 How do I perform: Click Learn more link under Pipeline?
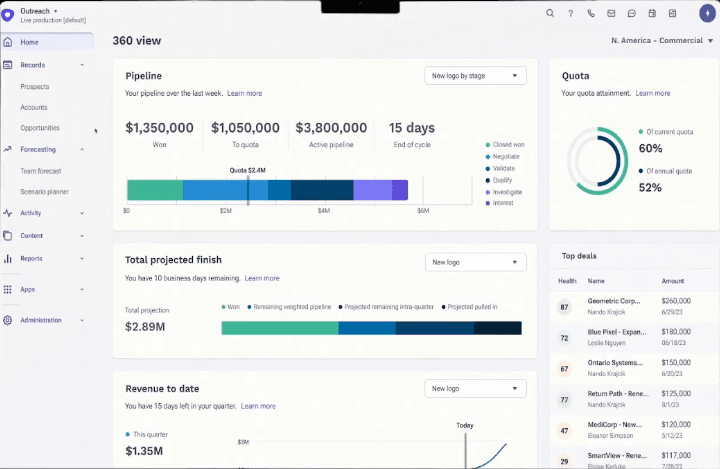click(x=245, y=93)
